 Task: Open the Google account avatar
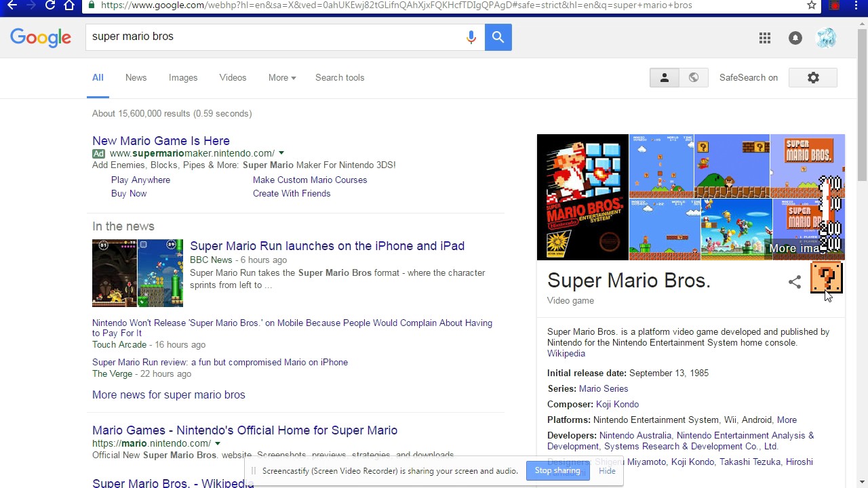[x=826, y=39]
